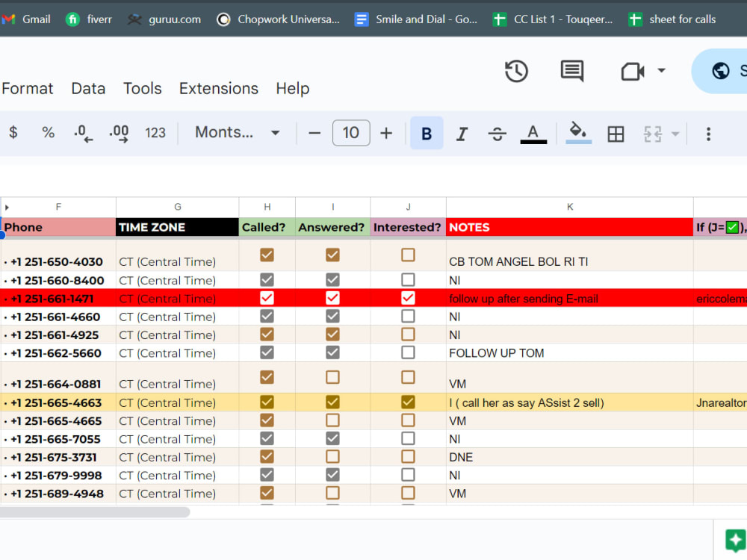The height and width of the screenshot is (560, 747).
Task: Open Gmail bookmark
Action: coord(27,19)
